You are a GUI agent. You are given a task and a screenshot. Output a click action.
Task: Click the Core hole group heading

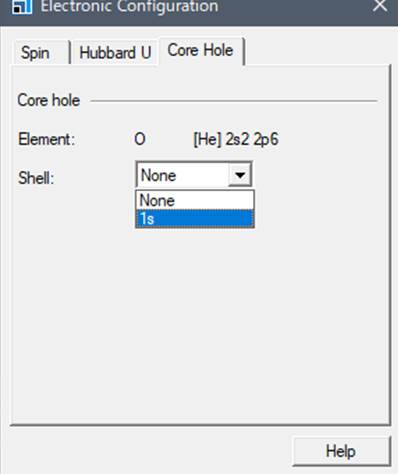click(x=49, y=100)
